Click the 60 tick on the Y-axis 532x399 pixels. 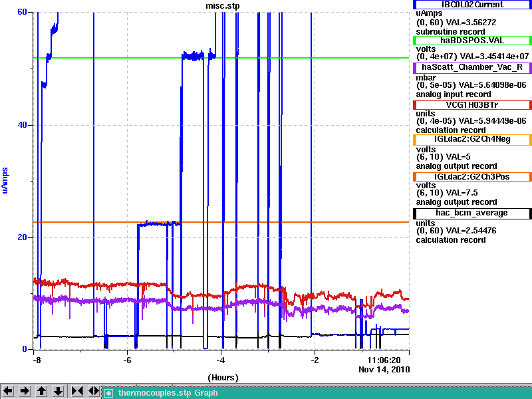point(22,12)
